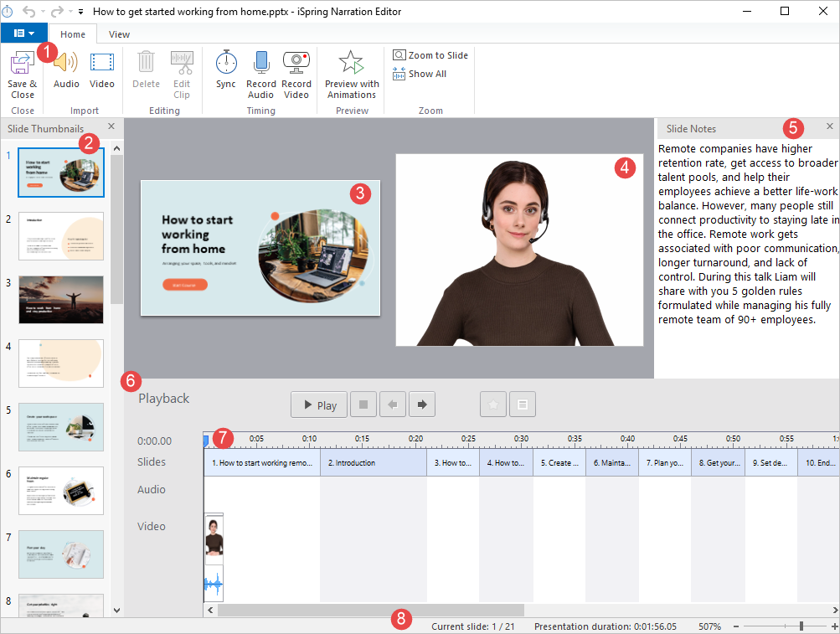The image size is (840, 634).
Task: Switch to the View tab
Action: 119,34
